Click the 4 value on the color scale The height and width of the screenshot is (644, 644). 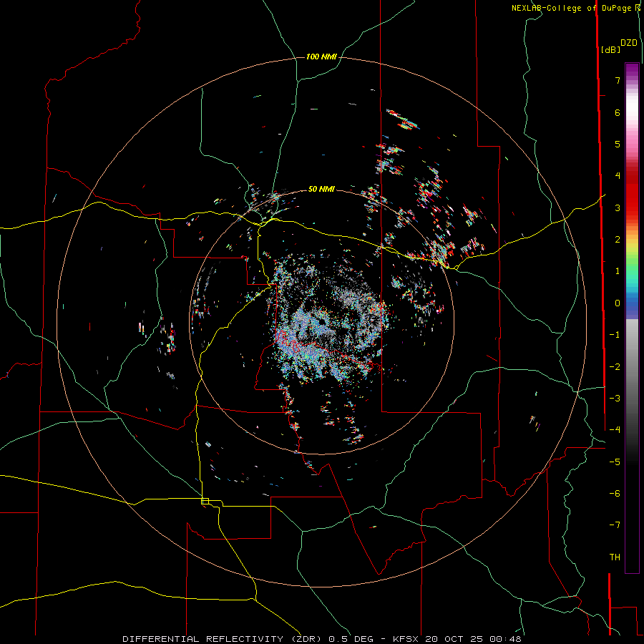click(x=618, y=176)
